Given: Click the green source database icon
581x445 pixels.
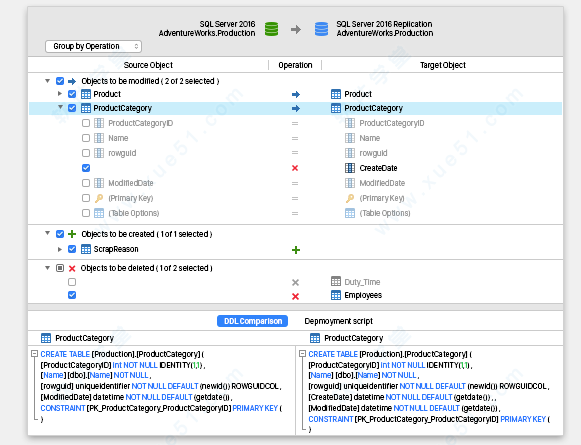Looking at the screenshot, I should [x=271, y=29].
